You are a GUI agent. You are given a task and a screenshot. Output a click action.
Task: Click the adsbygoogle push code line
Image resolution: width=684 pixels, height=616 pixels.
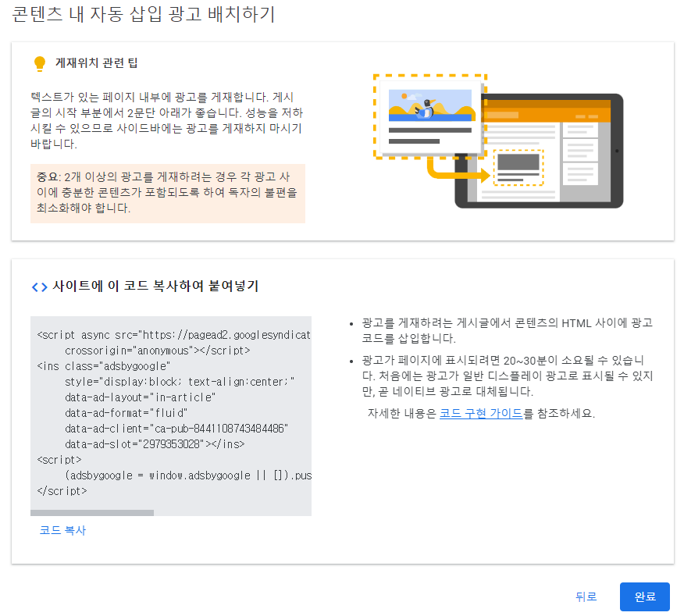(x=188, y=475)
